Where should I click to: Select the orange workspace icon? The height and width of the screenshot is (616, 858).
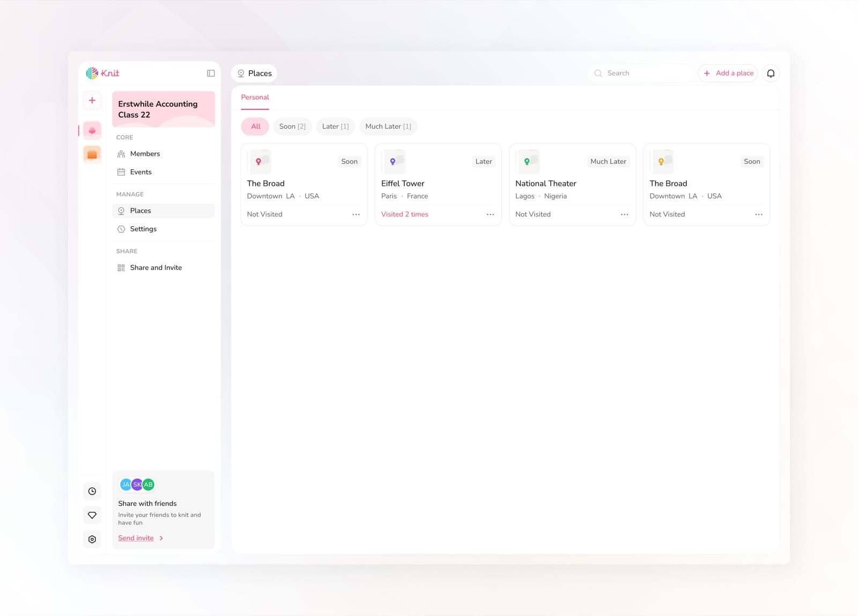pos(92,154)
